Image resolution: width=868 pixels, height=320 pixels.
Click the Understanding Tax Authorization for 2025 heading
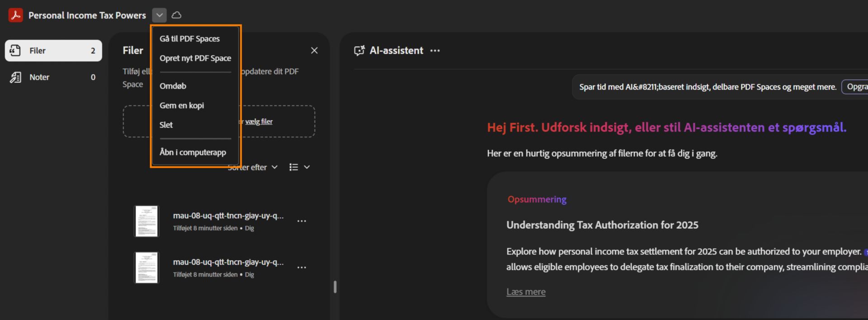click(x=602, y=225)
